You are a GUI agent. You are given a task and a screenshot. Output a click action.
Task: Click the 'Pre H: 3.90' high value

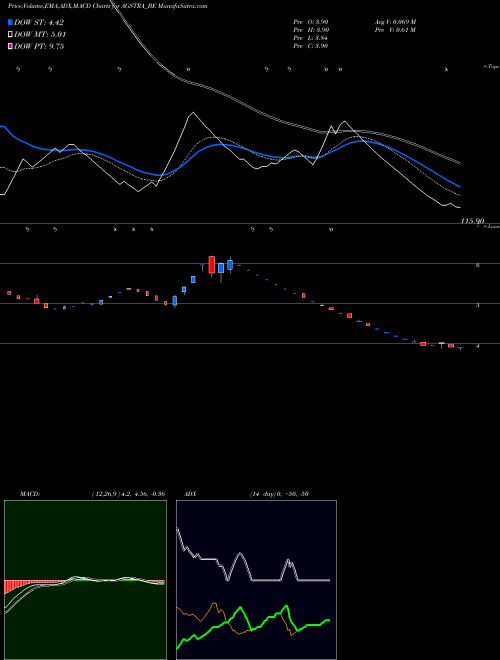click(311, 30)
